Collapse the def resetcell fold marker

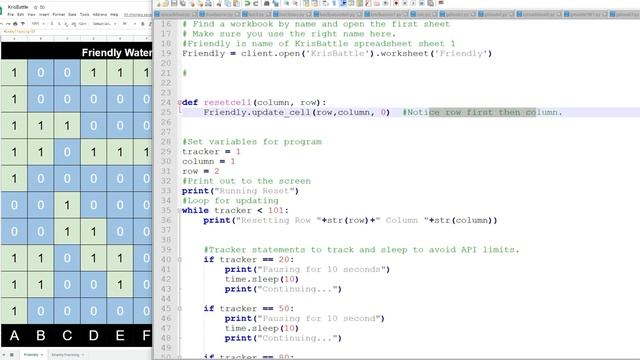(x=180, y=102)
